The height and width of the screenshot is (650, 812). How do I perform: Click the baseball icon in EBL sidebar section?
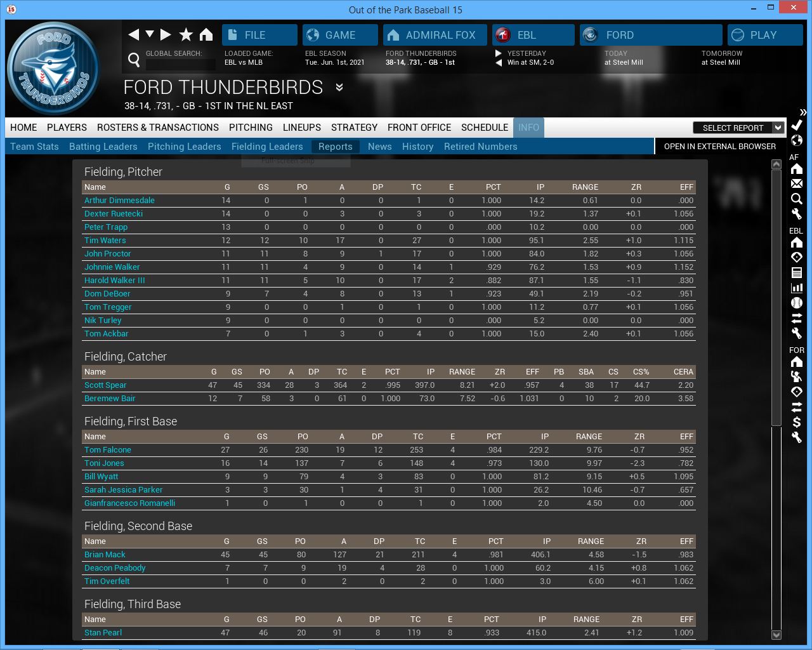[797, 303]
